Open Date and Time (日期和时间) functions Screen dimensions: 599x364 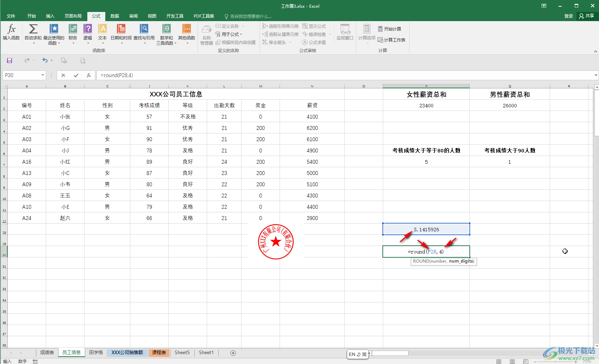(x=121, y=34)
